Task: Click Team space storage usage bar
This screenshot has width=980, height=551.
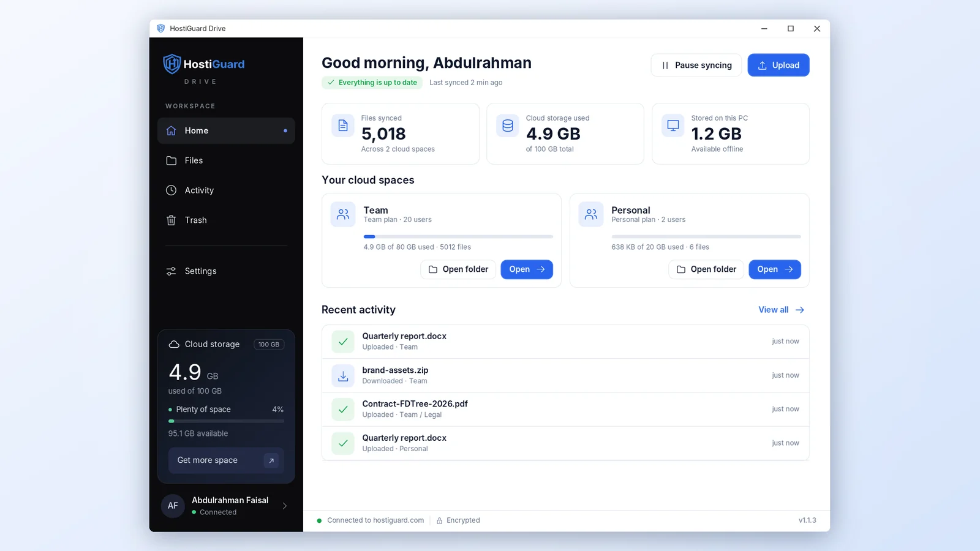Action: [x=458, y=236]
